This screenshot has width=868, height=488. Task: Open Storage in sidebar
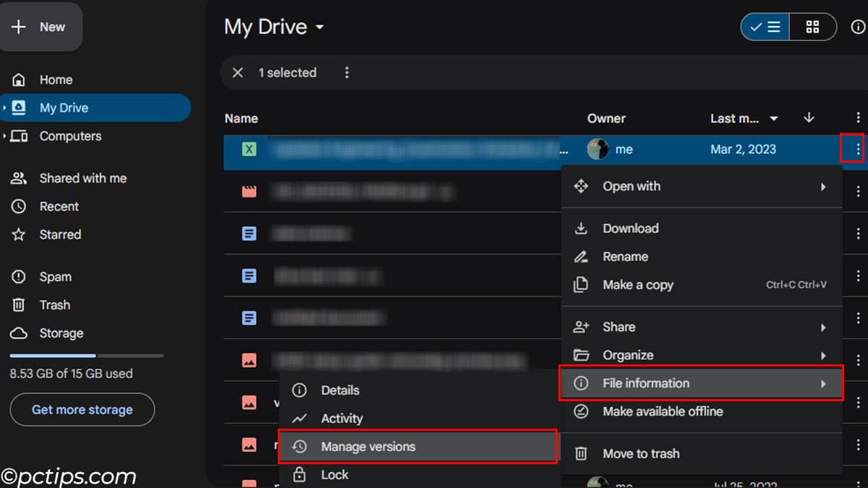pyautogui.click(x=61, y=333)
